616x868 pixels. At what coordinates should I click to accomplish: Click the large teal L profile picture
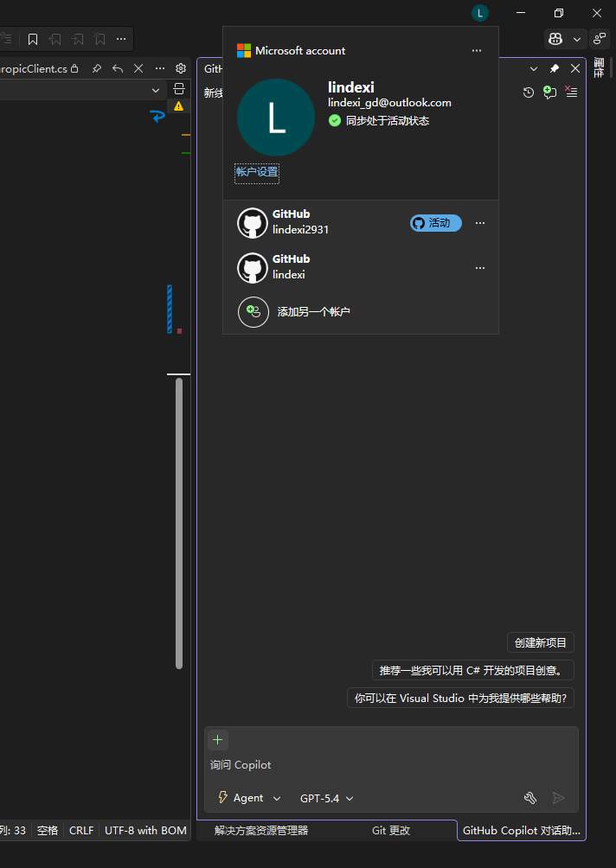tap(276, 118)
